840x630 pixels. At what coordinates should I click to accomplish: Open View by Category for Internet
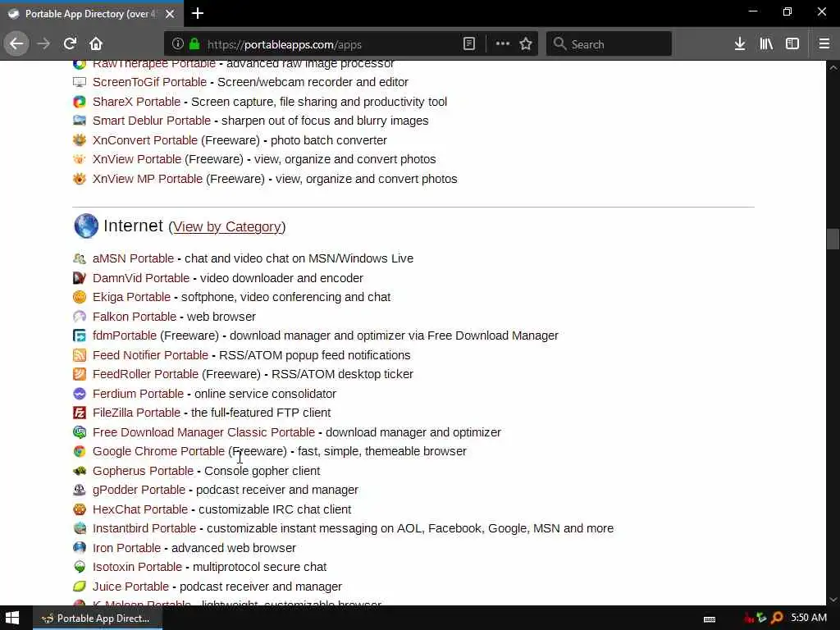tap(226, 226)
